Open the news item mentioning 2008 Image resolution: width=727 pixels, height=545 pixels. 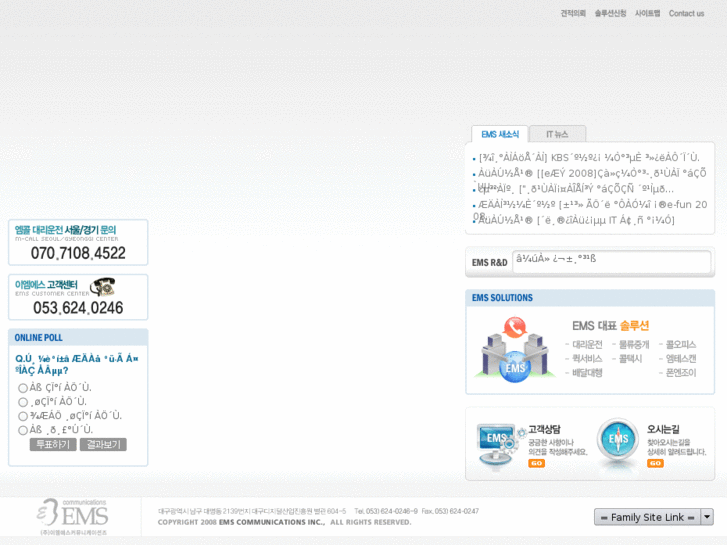(x=592, y=173)
